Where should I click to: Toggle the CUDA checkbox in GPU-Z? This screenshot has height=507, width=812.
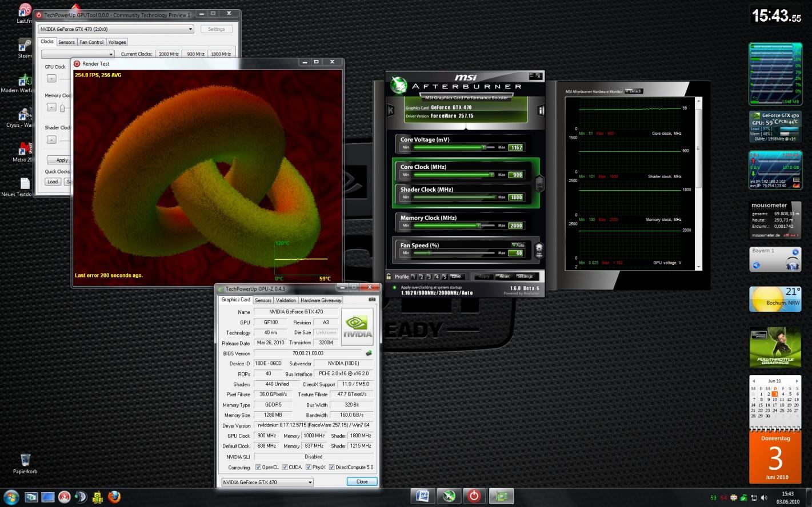pos(285,467)
